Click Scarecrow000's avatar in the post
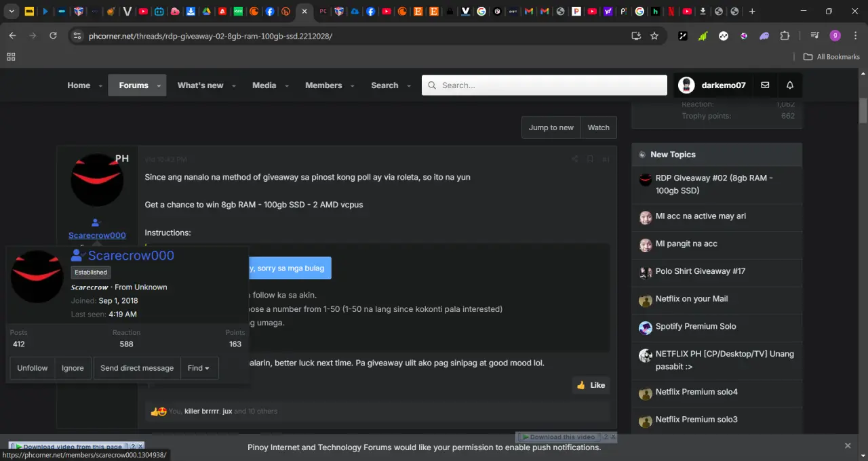This screenshot has height=461, width=868. [97, 180]
